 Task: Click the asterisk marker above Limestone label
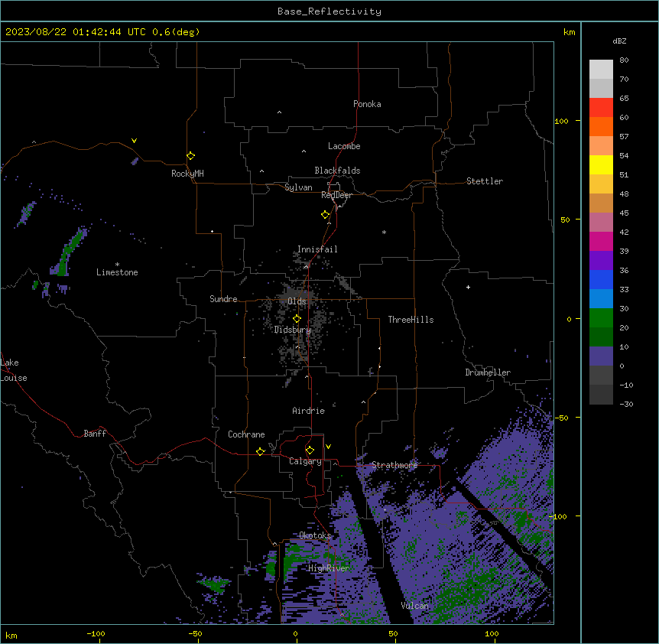click(x=117, y=265)
